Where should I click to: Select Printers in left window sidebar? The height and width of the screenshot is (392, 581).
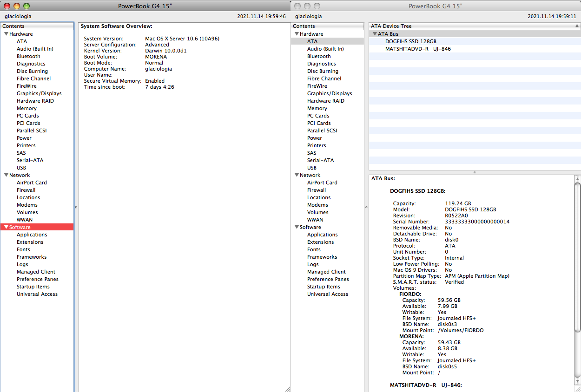(x=26, y=145)
